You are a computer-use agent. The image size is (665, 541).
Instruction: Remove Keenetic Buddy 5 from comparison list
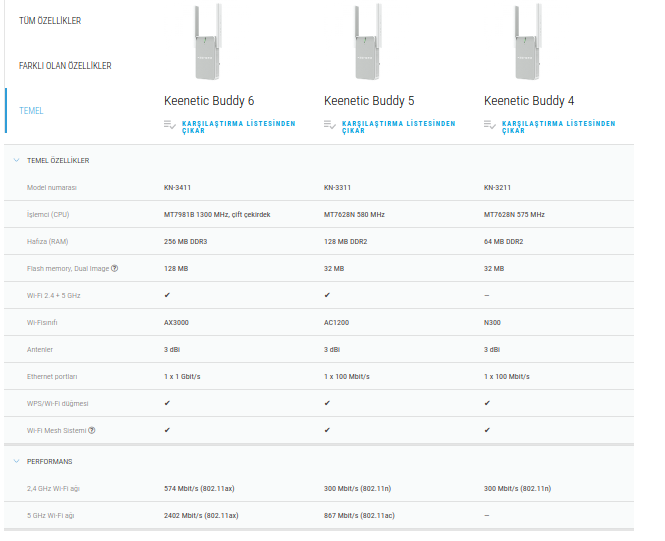point(399,127)
